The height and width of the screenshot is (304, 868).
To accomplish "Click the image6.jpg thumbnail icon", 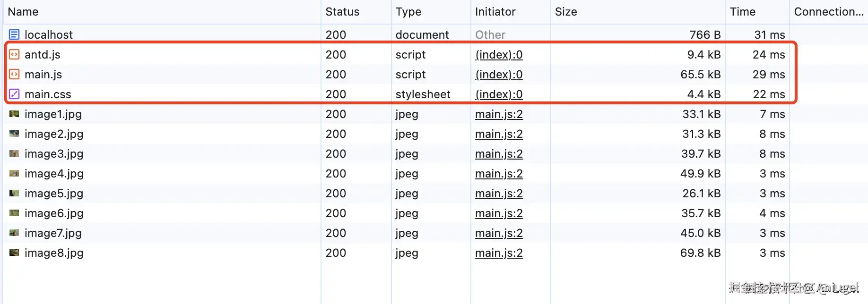I will (x=14, y=213).
